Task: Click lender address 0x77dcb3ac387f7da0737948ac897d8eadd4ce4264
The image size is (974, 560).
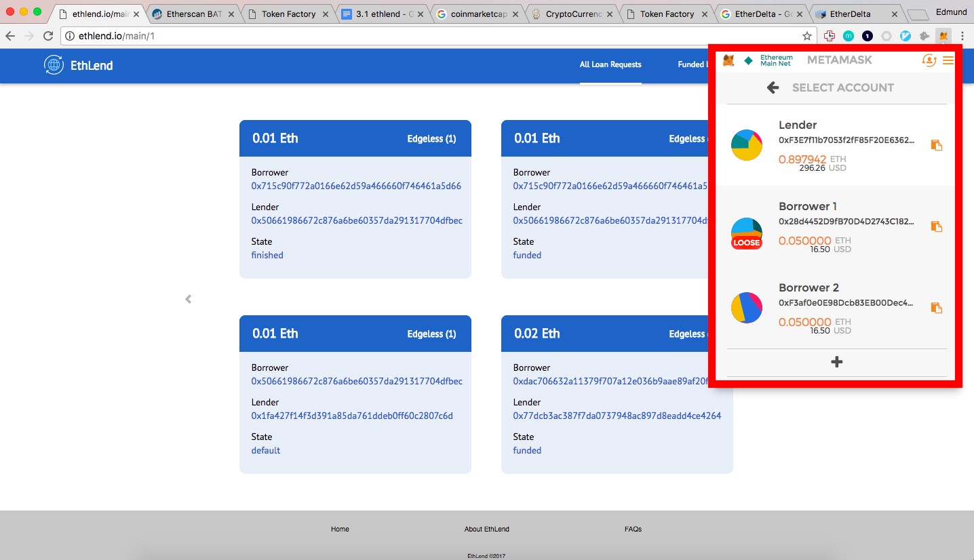Action: 617,416
